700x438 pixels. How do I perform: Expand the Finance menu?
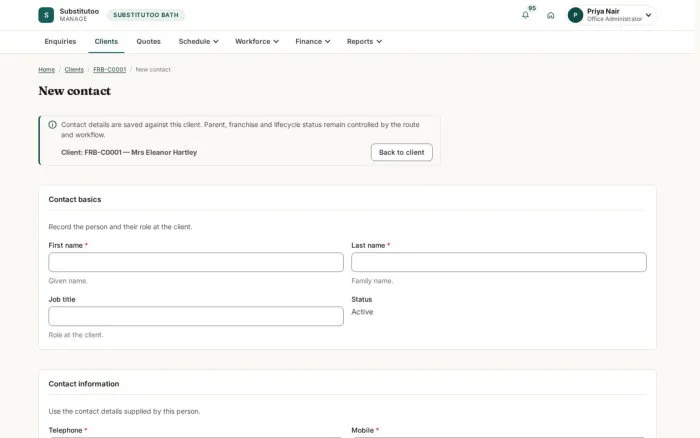tap(312, 42)
